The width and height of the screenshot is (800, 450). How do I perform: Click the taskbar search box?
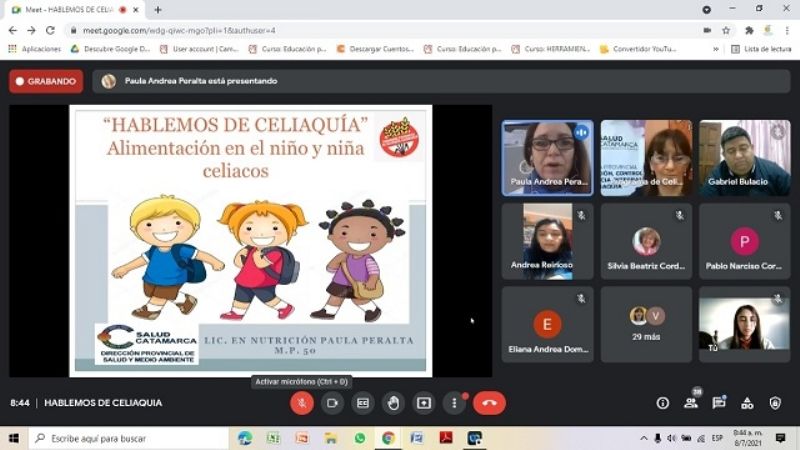point(129,438)
